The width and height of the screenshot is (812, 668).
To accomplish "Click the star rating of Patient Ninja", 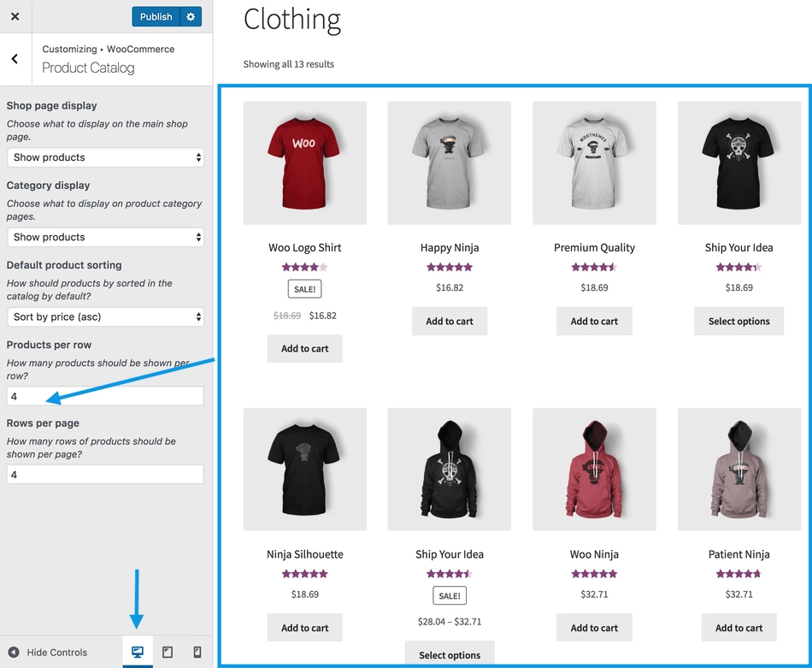I will click(739, 574).
